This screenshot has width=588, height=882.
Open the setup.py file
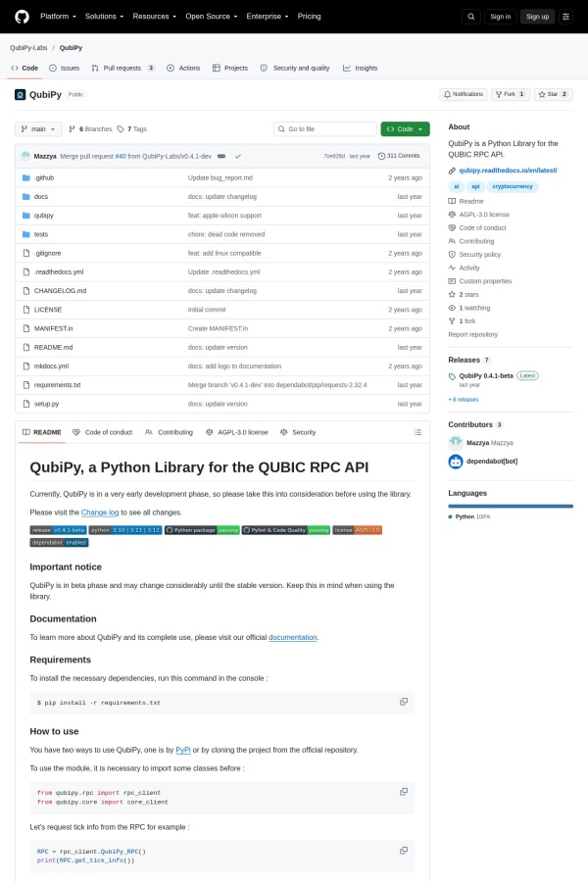coord(46,404)
